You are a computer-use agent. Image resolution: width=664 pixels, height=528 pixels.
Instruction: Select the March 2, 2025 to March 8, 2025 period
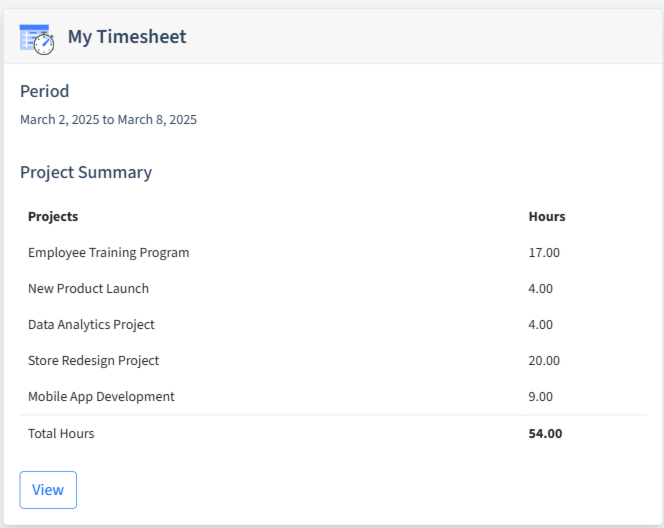click(x=108, y=120)
